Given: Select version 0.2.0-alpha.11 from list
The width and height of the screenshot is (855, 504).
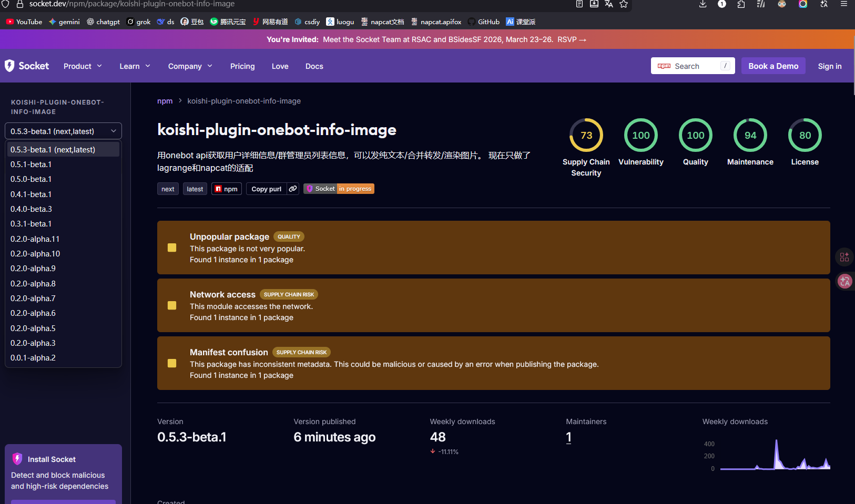Looking at the screenshot, I should (35, 239).
